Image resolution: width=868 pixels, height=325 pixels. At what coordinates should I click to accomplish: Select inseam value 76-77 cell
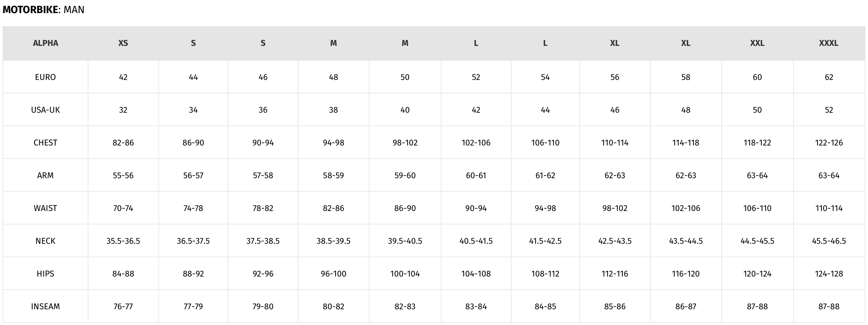[x=123, y=306]
